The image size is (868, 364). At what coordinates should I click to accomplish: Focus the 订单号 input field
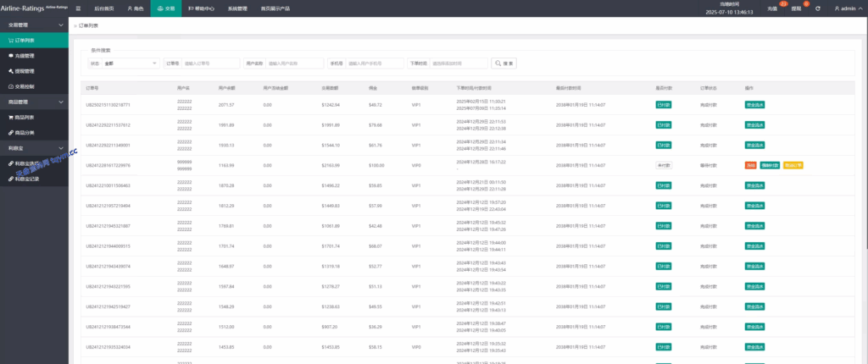click(x=210, y=63)
